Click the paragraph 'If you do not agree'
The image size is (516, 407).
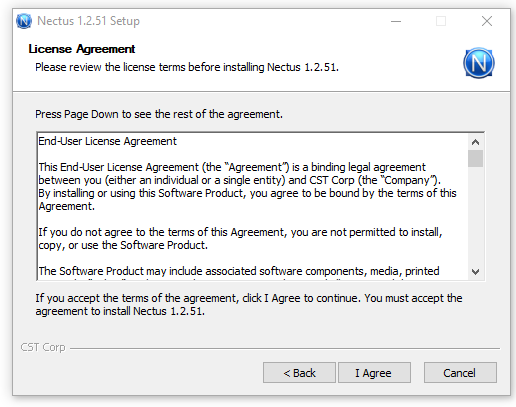(240, 239)
